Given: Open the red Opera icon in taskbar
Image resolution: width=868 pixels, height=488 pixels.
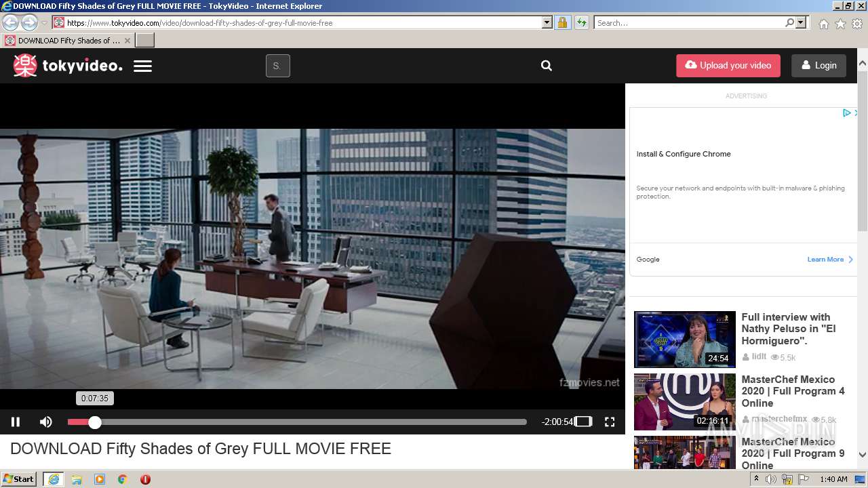Looking at the screenshot, I should tap(145, 479).
